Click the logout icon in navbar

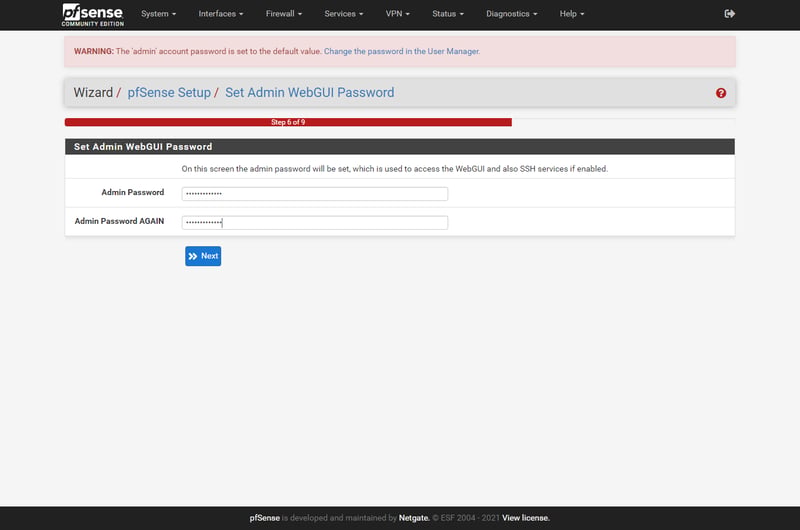tap(729, 14)
